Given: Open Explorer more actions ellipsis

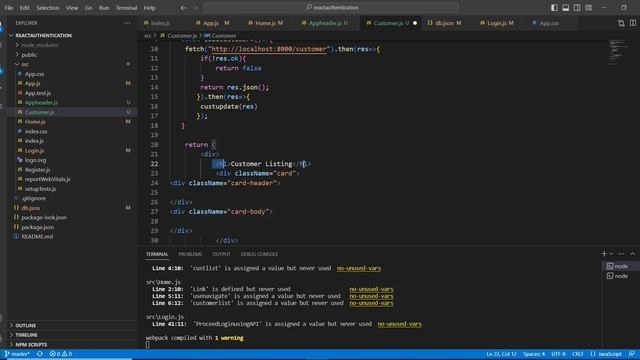Looking at the screenshot, I should pos(127,23).
